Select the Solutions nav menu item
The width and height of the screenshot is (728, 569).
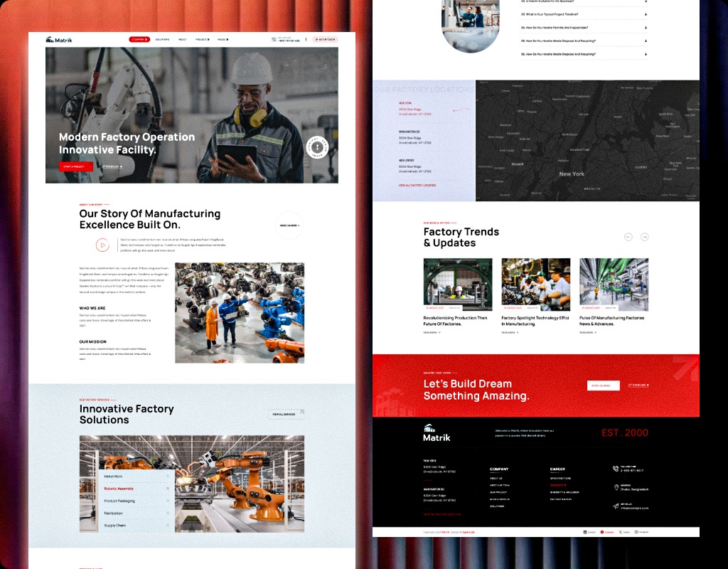pyautogui.click(x=161, y=40)
